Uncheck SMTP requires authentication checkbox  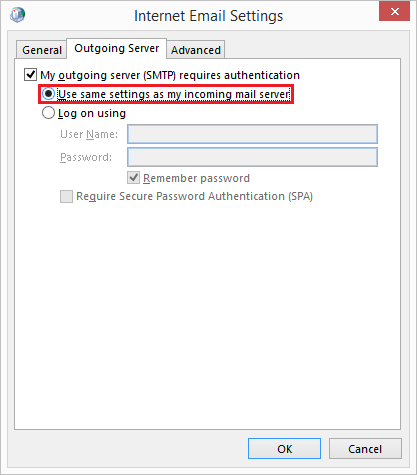coord(30,75)
